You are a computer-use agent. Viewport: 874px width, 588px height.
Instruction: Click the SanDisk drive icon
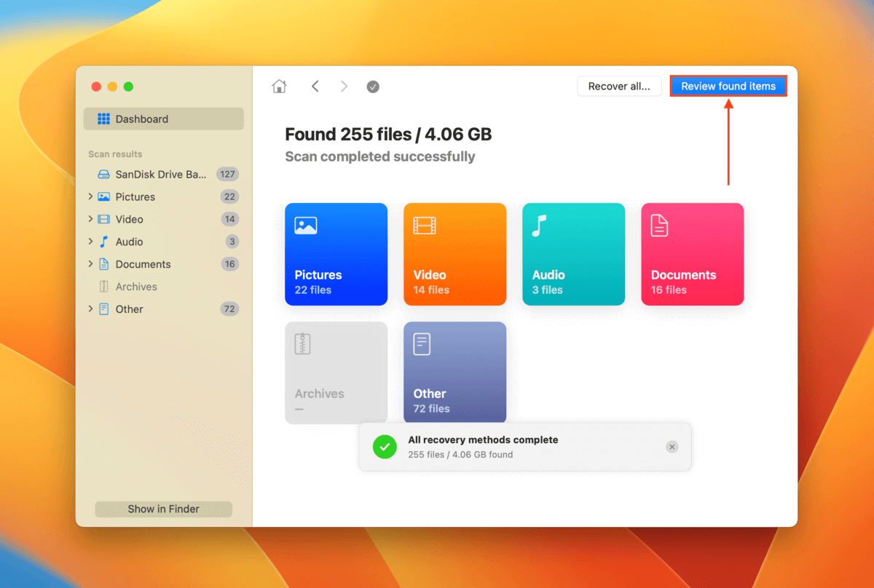click(x=104, y=175)
